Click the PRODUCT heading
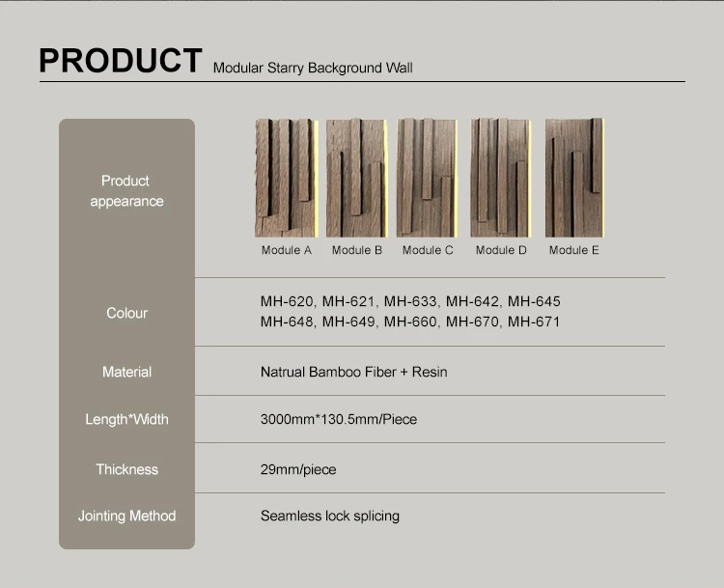The width and height of the screenshot is (724, 588). pyautogui.click(x=121, y=60)
